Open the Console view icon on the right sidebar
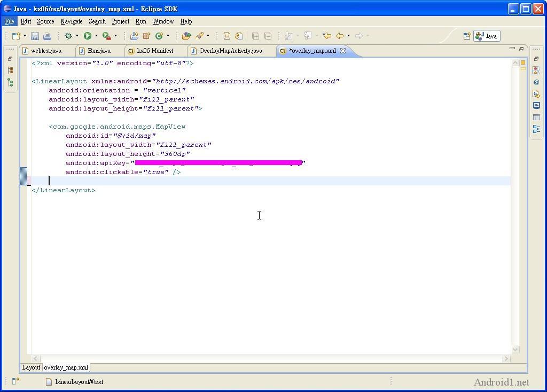547x392 pixels. (x=536, y=106)
